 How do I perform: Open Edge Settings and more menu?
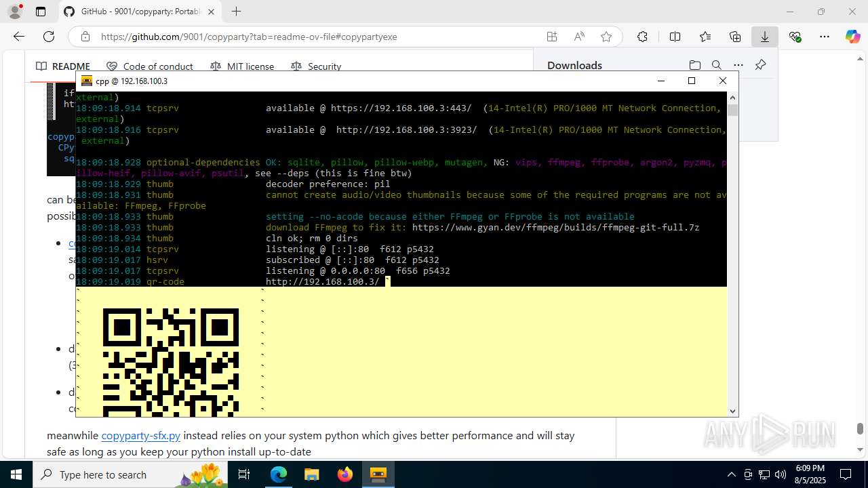(x=825, y=37)
